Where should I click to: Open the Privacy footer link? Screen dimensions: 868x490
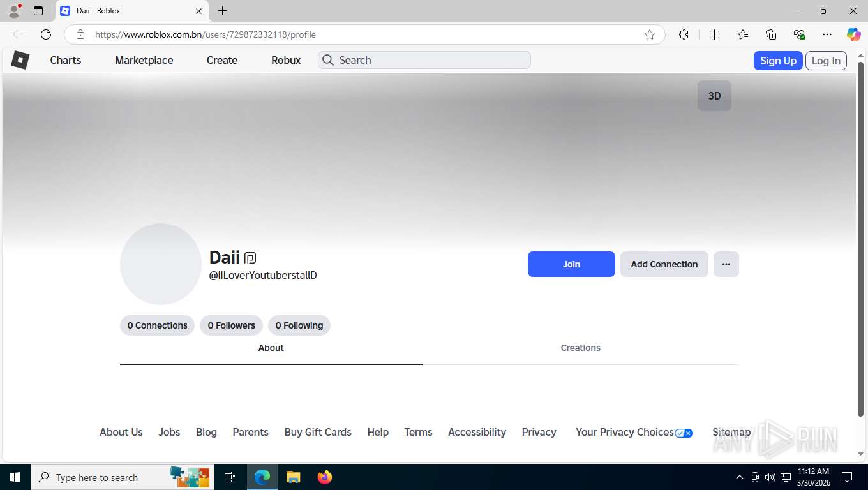pyautogui.click(x=539, y=432)
